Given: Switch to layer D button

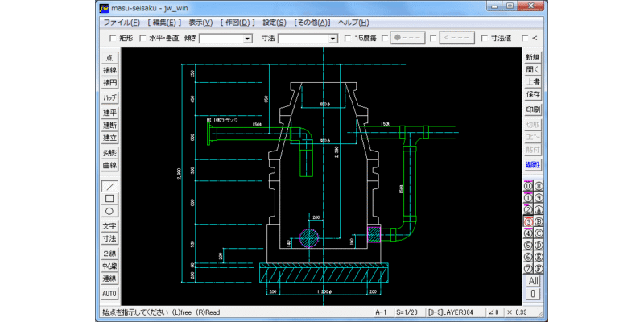Looking at the screenshot, I should coord(539,246).
